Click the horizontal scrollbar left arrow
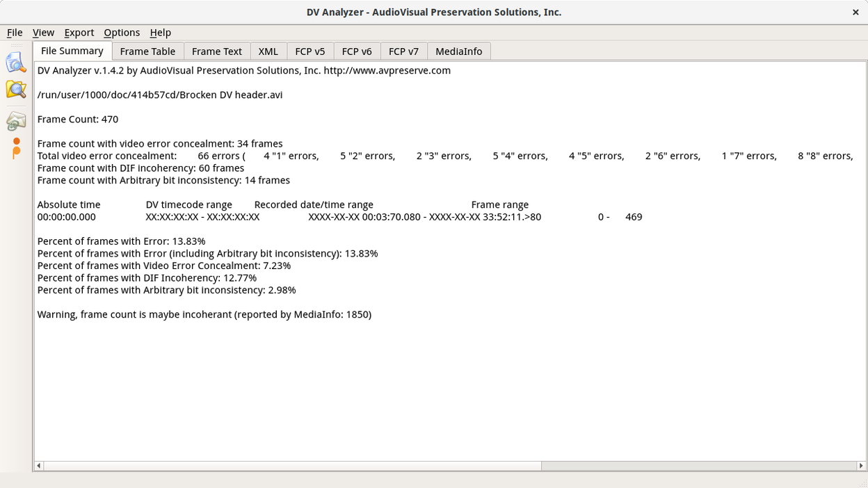This screenshot has height=488, width=868. (x=38, y=466)
